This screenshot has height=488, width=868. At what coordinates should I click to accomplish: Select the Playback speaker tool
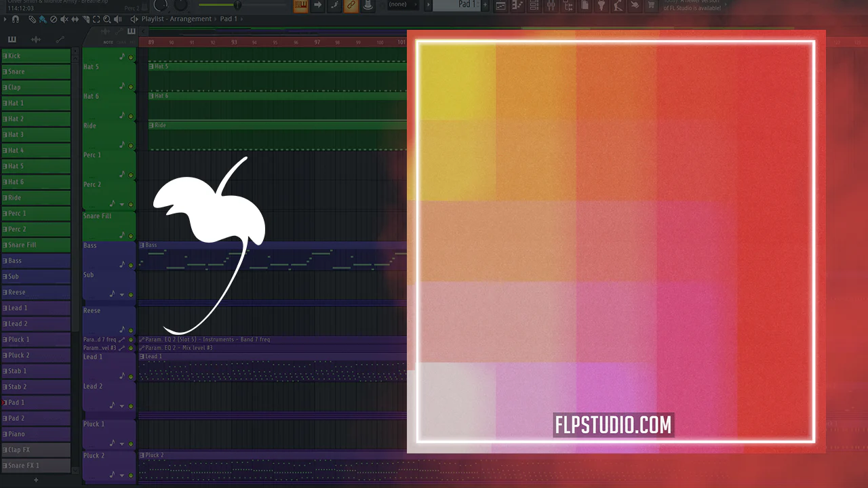pos(117,19)
